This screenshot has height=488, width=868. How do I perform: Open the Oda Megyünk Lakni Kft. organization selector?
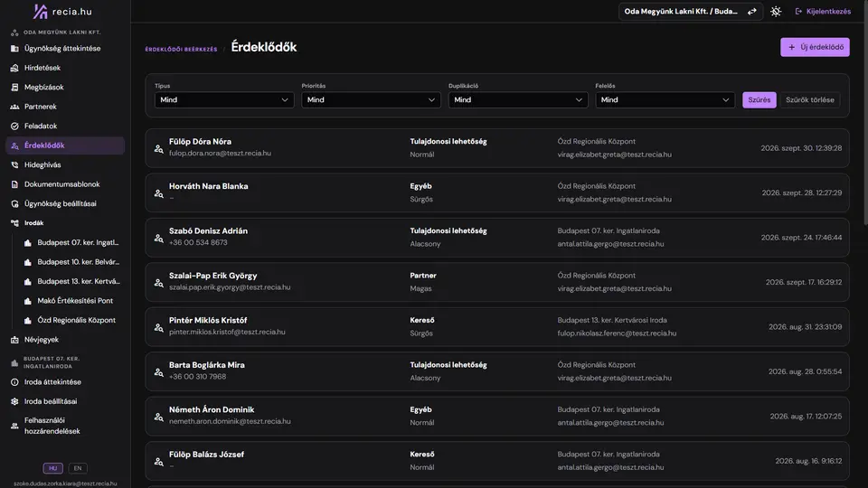pyautogui.click(x=690, y=12)
